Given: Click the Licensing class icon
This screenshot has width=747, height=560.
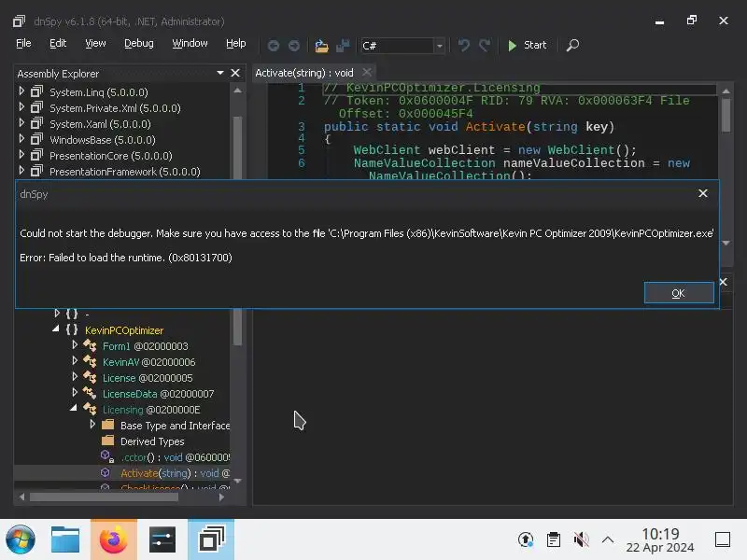Looking at the screenshot, I should coord(90,409).
